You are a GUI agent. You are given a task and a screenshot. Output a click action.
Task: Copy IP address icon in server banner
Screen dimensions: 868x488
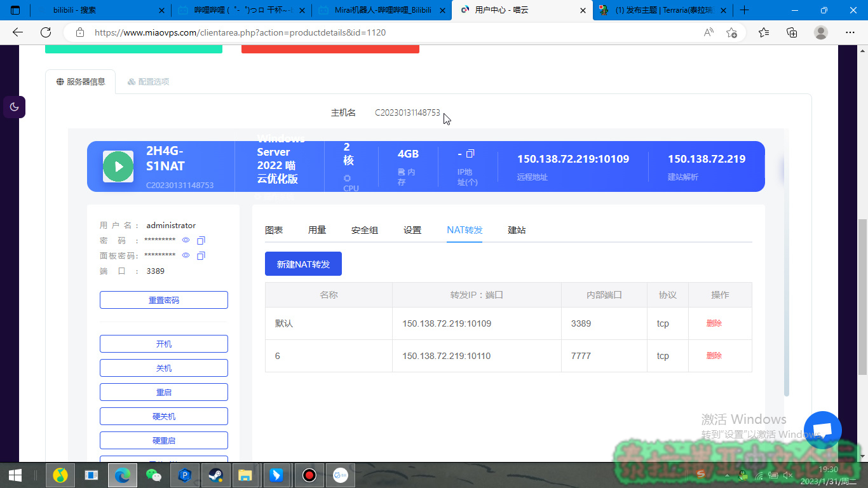pyautogui.click(x=470, y=154)
